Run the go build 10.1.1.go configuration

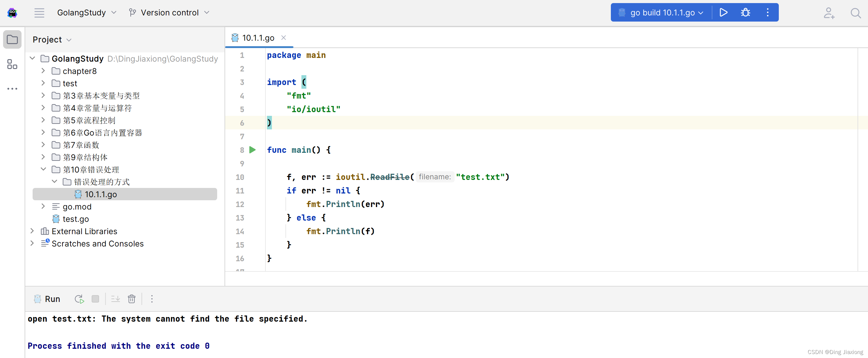click(x=723, y=13)
